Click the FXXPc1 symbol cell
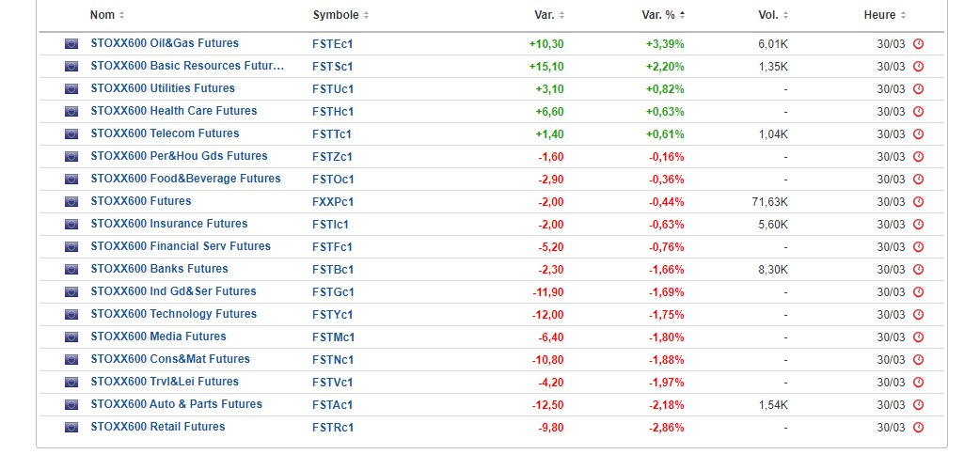This screenshot has height=470, width=980. point(333,202)
